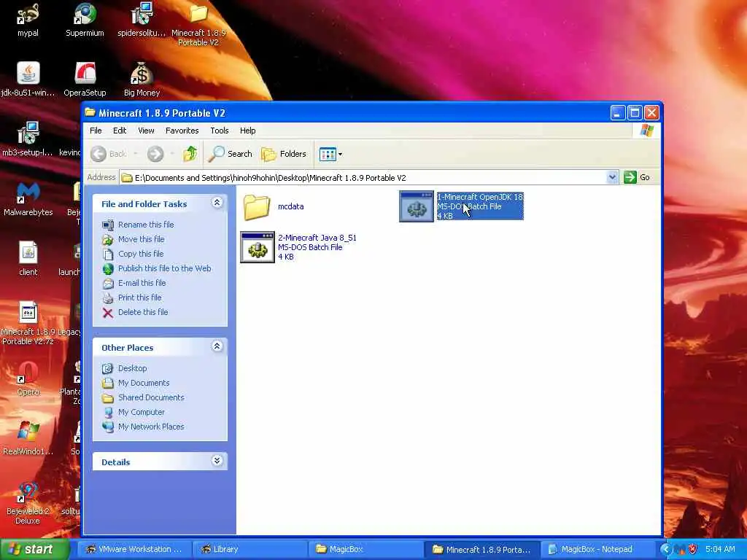Open the Favorites menu
This screenshot has width=747, height=560.
point(182,131)
